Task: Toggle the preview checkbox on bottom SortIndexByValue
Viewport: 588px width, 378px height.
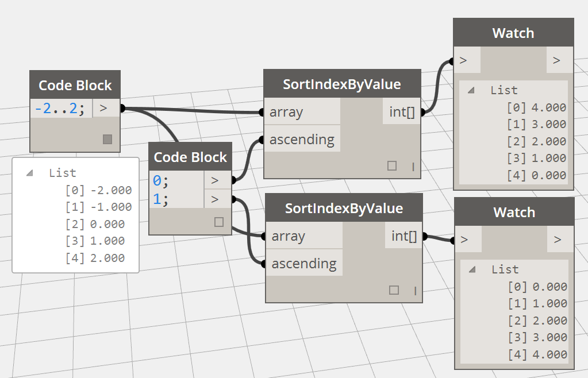Action: click(393, 290)
